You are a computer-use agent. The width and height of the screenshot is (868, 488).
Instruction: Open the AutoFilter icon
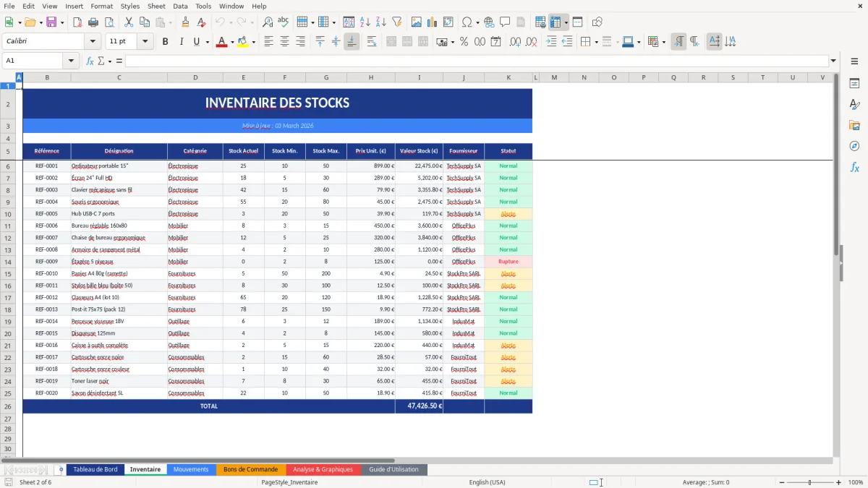pyautogui.click(x=398, y=22)
